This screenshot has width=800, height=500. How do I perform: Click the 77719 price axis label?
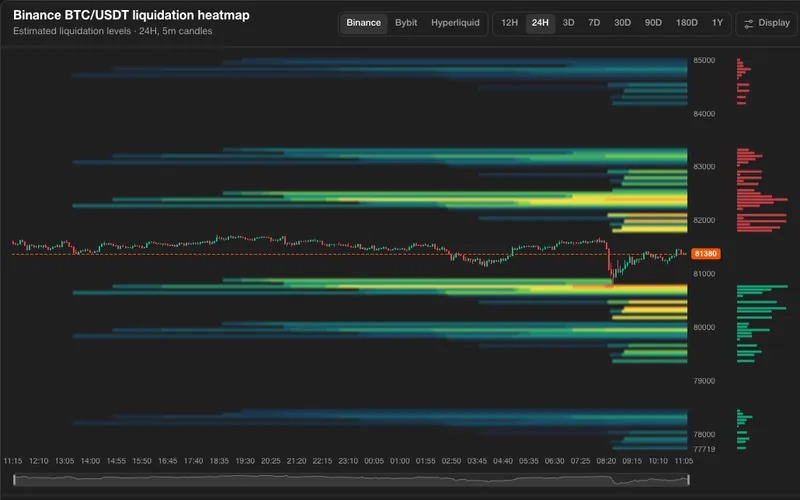[704, 449]
